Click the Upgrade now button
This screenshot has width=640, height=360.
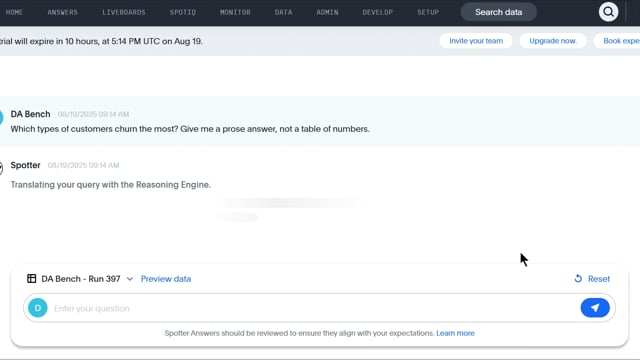pos(553,41)
